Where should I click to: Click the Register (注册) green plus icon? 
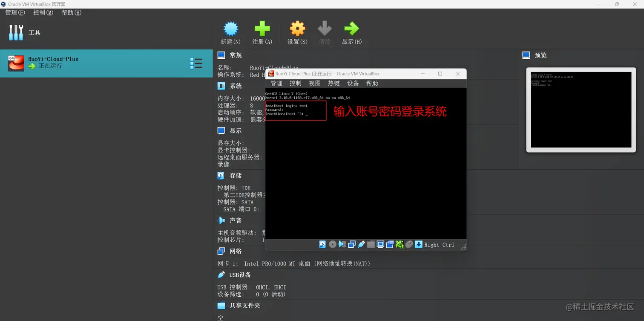point(262,29)
